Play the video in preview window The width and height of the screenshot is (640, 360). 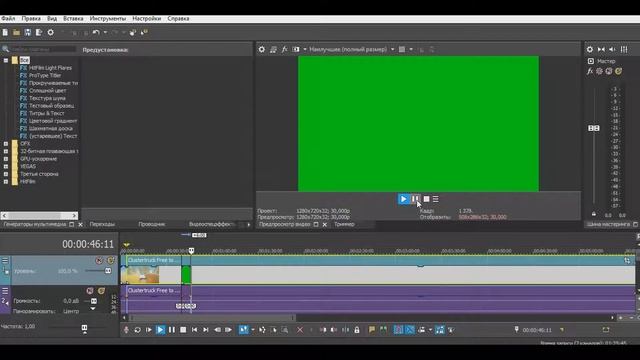[x=403, y=199]
